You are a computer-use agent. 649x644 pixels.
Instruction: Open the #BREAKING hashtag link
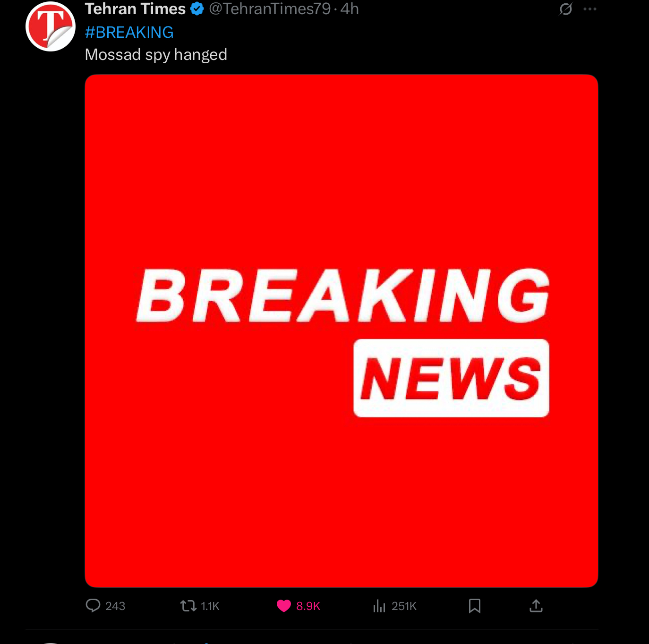point(129,32)
